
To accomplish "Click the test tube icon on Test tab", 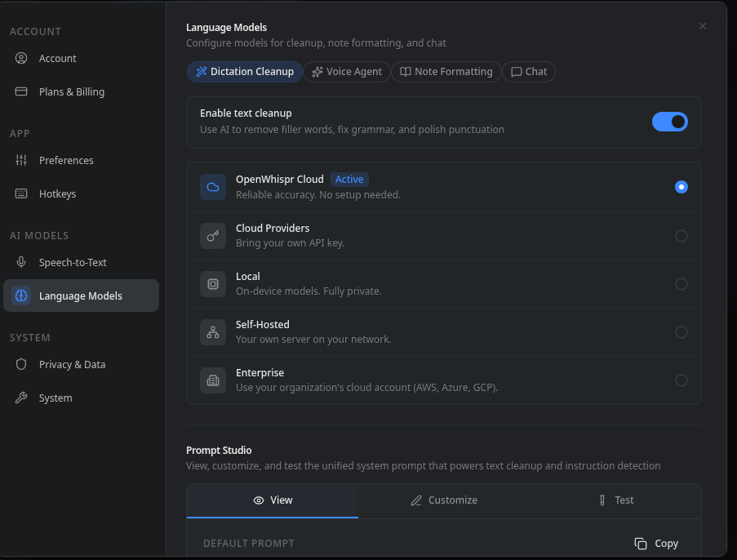I will pos(602,500).
